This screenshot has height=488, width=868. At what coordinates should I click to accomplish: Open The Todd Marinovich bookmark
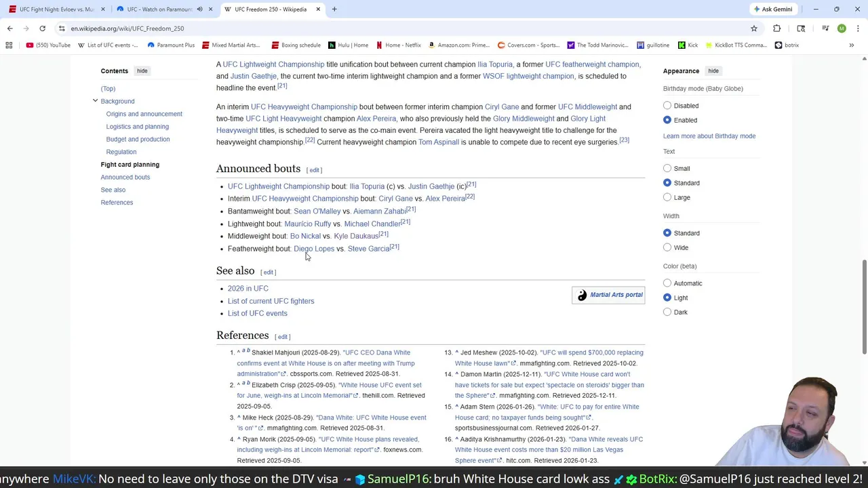click(x=598, y=45)
